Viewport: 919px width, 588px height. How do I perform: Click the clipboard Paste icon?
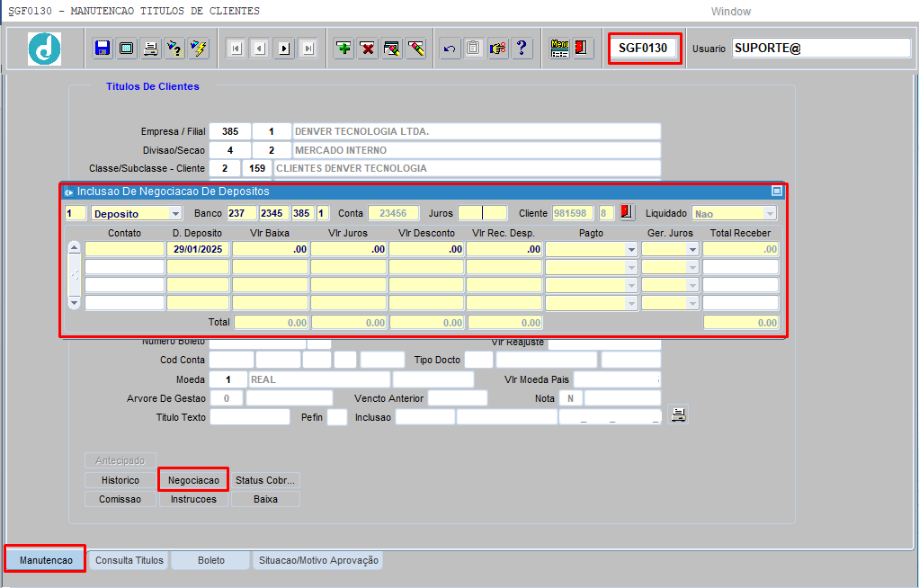coord(474,48)
